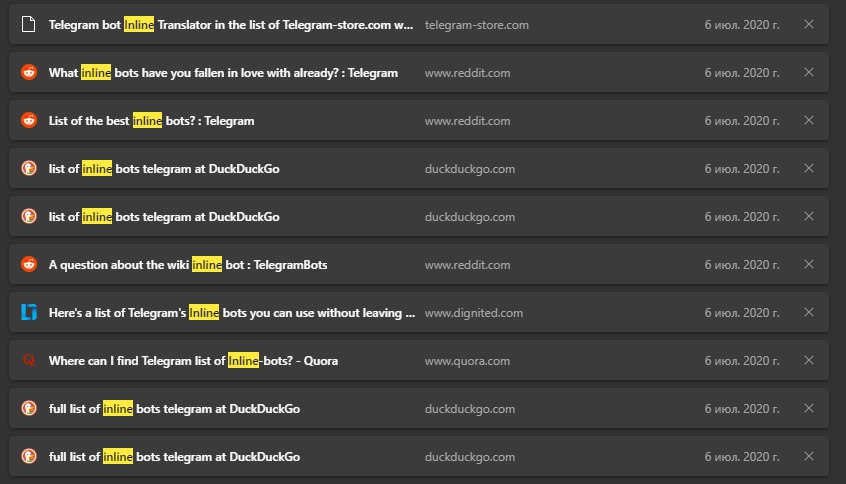Open 'List of the best inline bots? : Telegram'
This screenshot has width=846, height=484.
(x=152, y=121)
